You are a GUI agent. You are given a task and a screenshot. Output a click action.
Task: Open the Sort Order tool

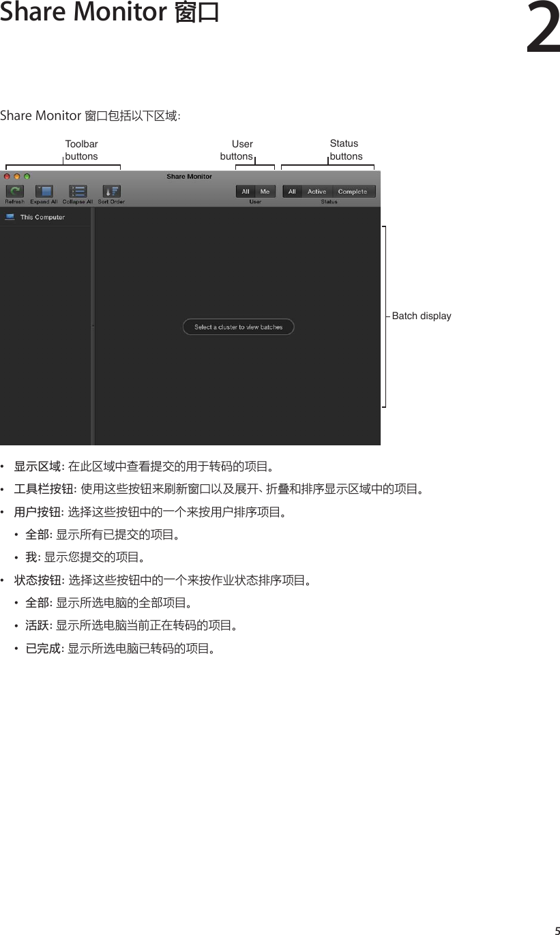coord(110,191)
